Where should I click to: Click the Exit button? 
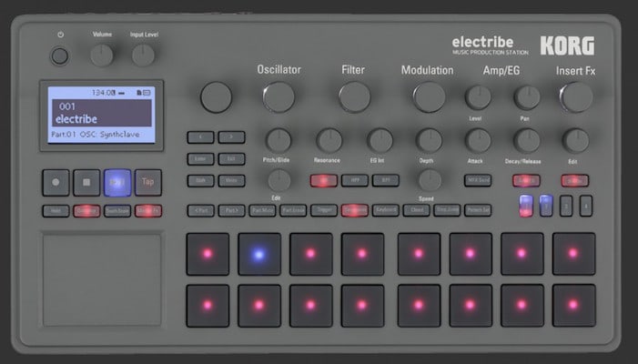pyautogui.click(x=231, y=159)
